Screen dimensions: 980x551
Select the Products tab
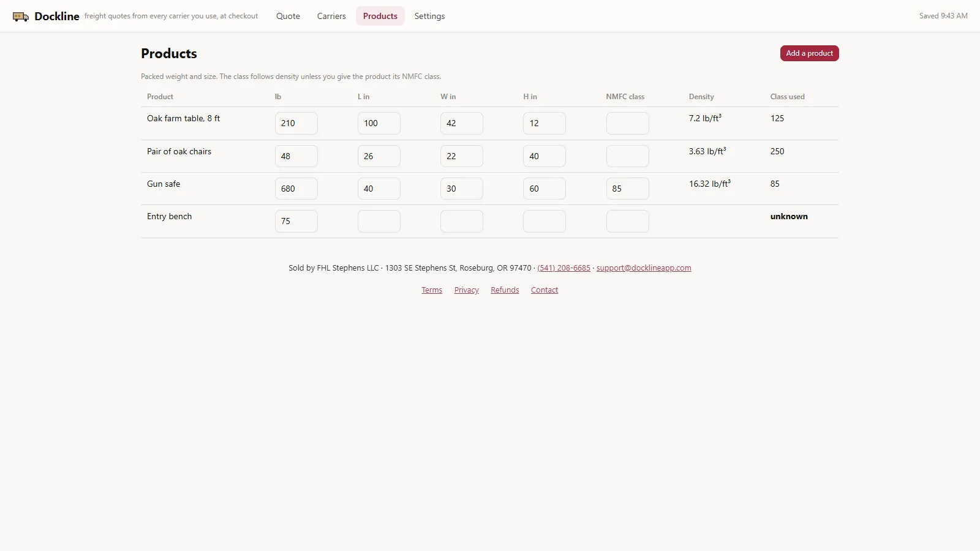pyautogui.click(x=380, y=16)
